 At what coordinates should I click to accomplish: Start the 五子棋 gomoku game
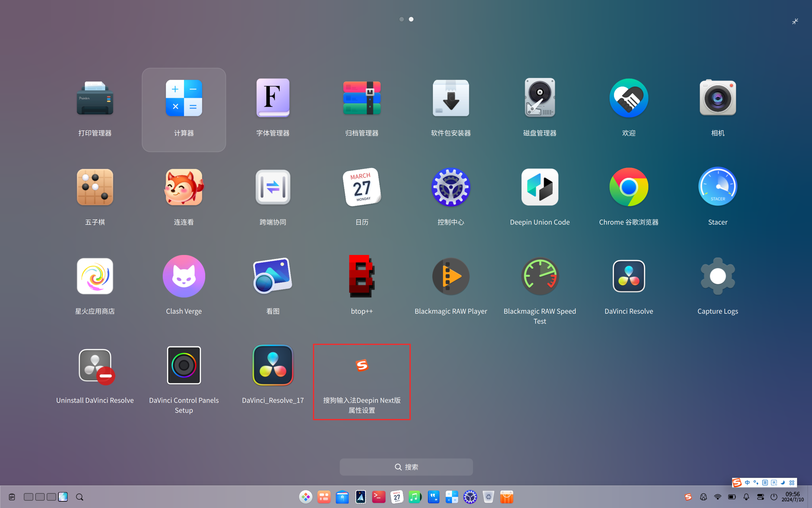[x=95, y=197]
